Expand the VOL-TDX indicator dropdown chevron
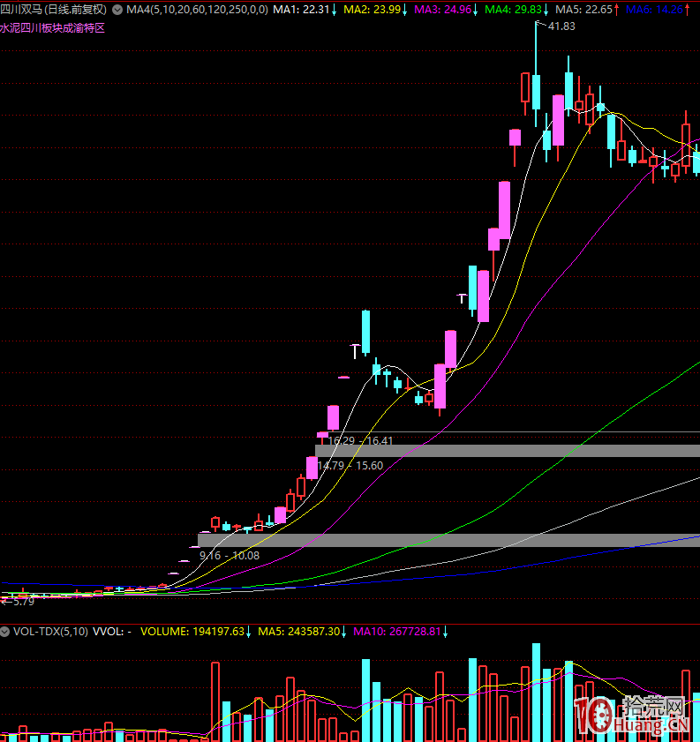 click(5, 632)
